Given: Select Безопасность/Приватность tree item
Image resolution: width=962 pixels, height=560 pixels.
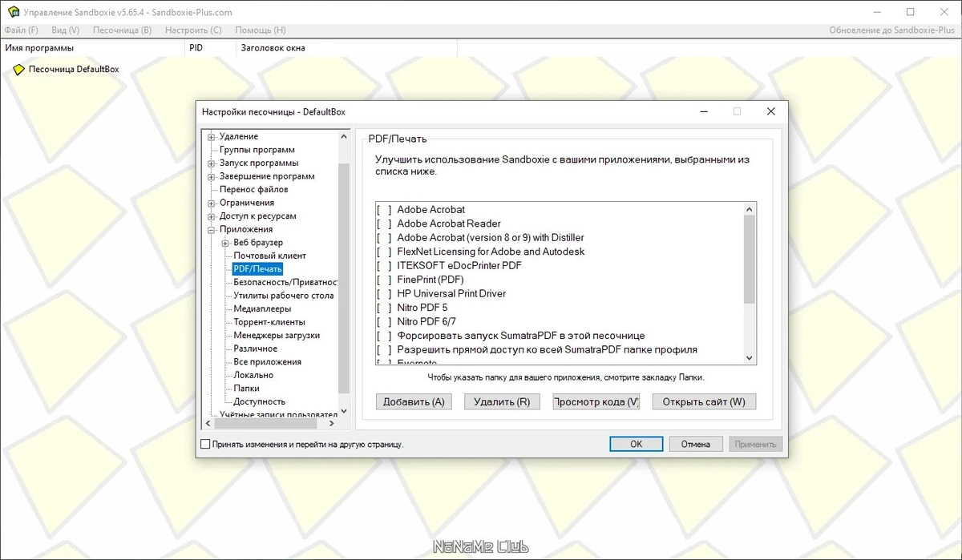Looking at the screenshot, I should pyautogui.click(x=285, y=282).
